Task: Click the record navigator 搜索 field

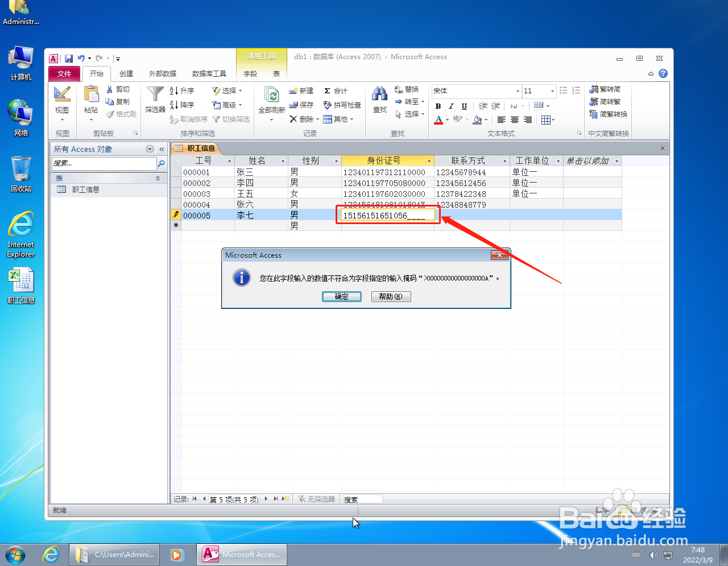Action: point(362,499)
